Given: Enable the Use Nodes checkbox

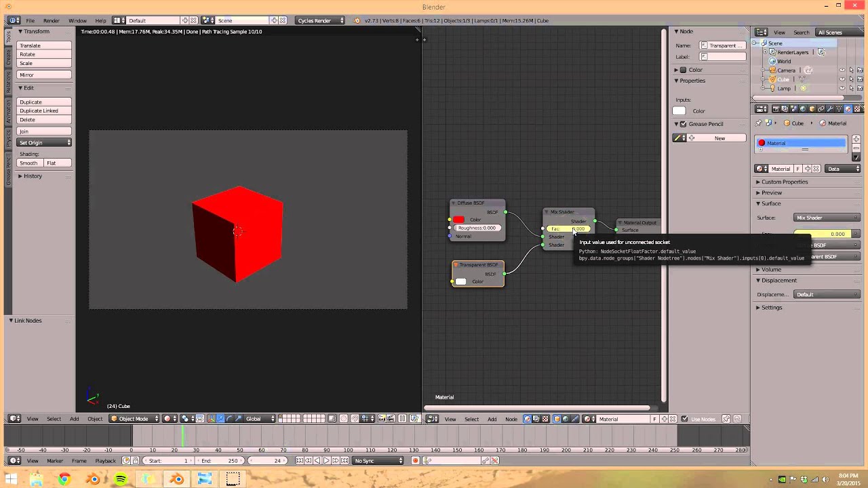Looking at the screenshot, I should [x=685, y=419].
